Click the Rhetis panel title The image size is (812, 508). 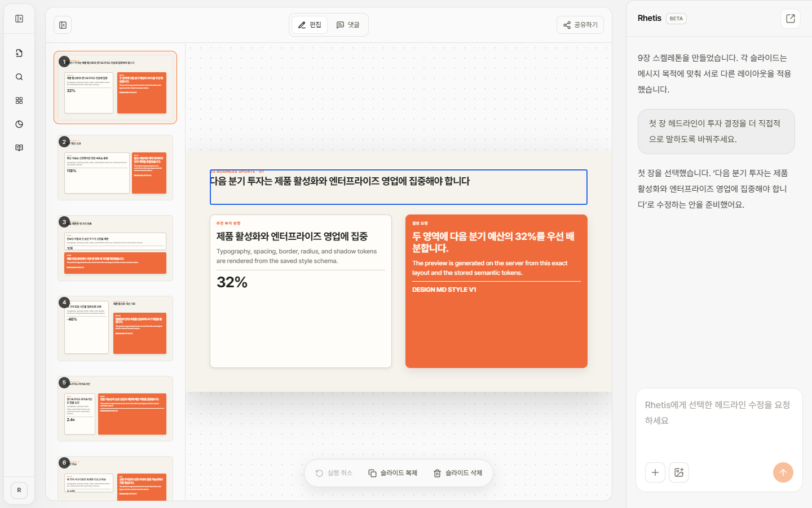650,18
